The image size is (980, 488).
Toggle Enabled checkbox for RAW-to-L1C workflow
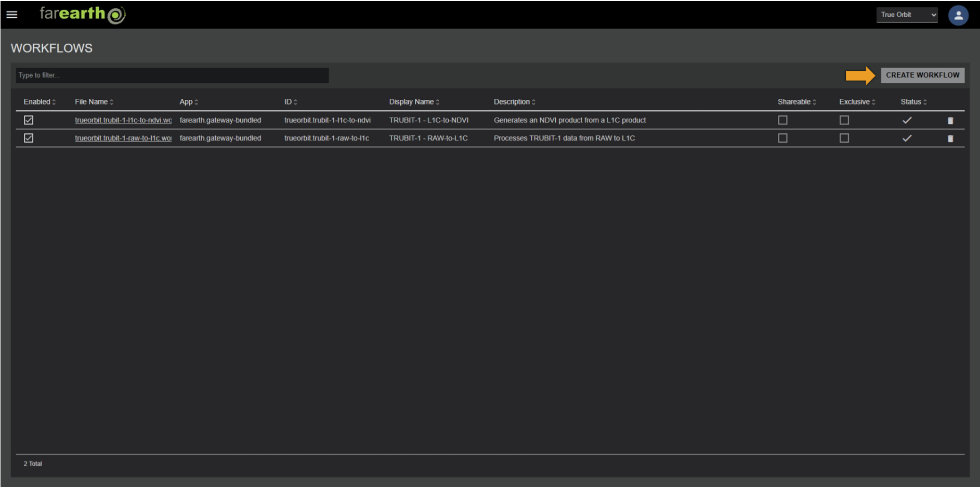[x=29, y=138]
